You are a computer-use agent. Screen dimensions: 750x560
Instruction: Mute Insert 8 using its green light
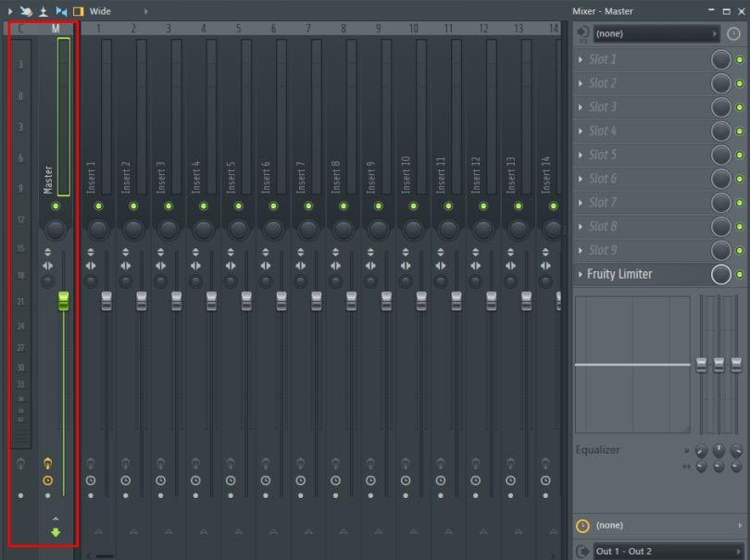point(344,206)
